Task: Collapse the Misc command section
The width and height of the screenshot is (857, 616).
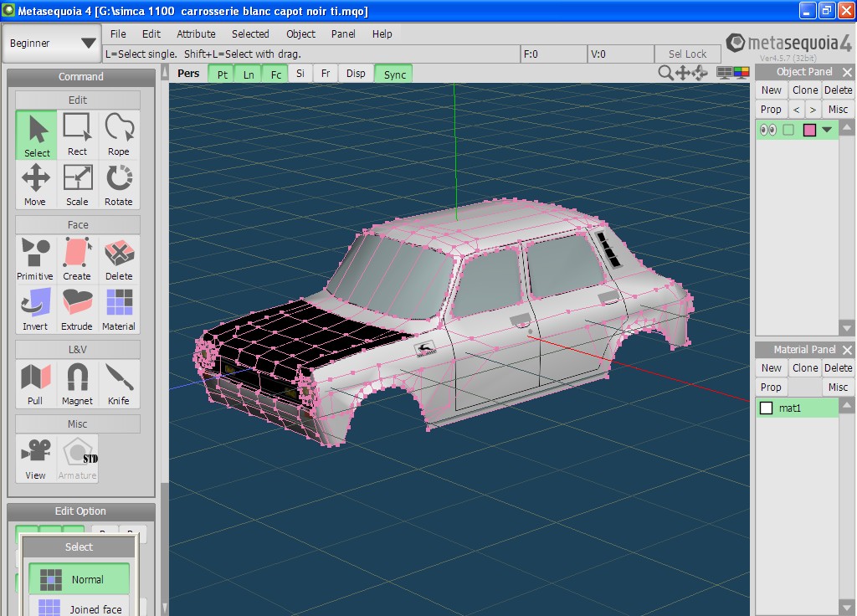Action: (78, 423)
